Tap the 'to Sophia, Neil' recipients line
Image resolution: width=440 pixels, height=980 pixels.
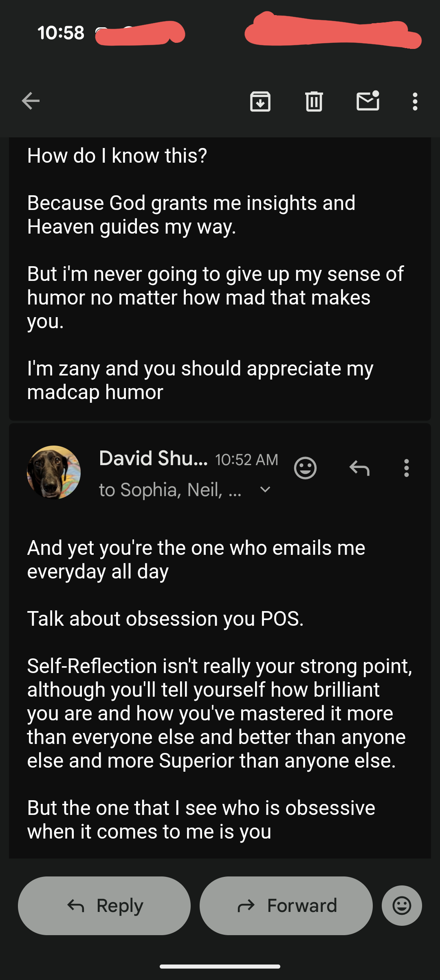(x=170, y=490)
